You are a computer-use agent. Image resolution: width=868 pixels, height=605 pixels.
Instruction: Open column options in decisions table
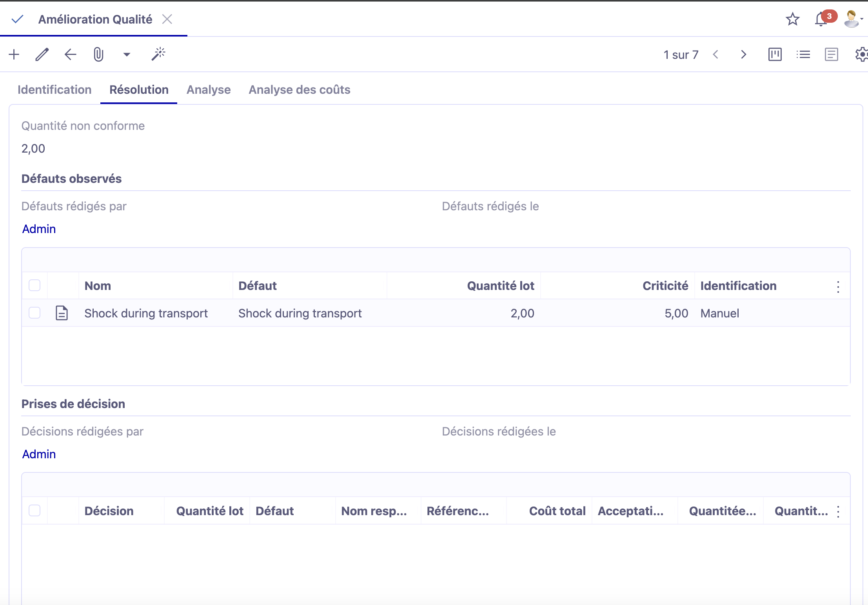click(x=838, y=512)
